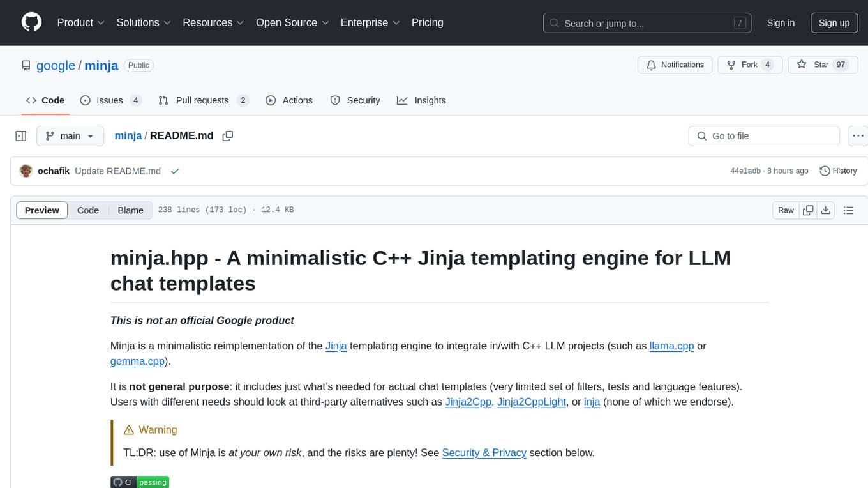Switch to Code view
868x488 pixels.
pos(88,210)
